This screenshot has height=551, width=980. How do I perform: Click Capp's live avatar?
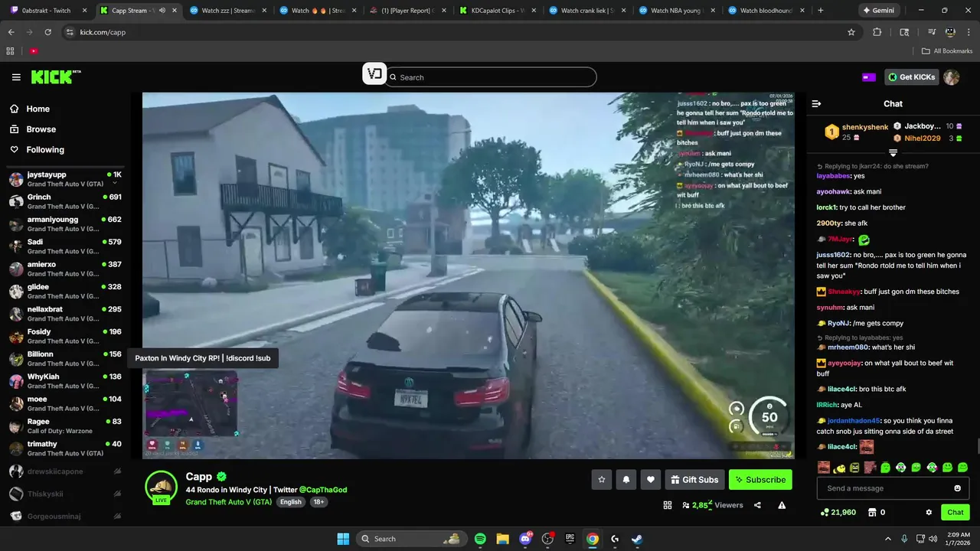[162, 487]
